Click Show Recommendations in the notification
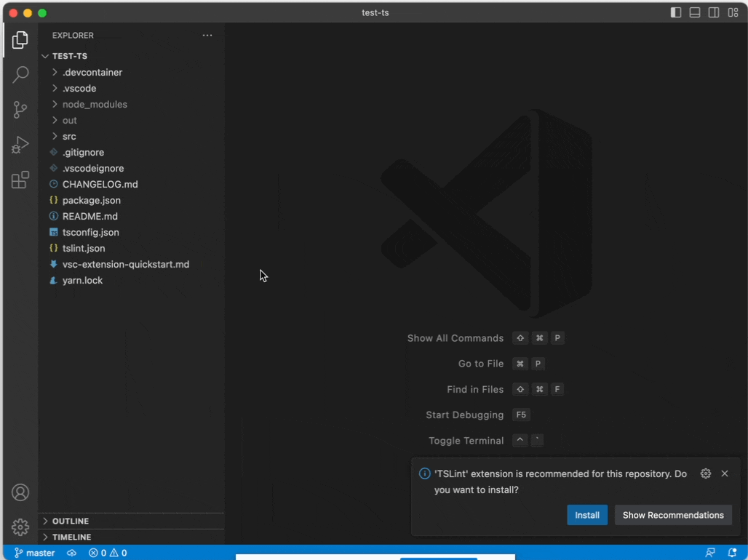The height and width of the screenshot is (560, 748). (x=673, y=515)
